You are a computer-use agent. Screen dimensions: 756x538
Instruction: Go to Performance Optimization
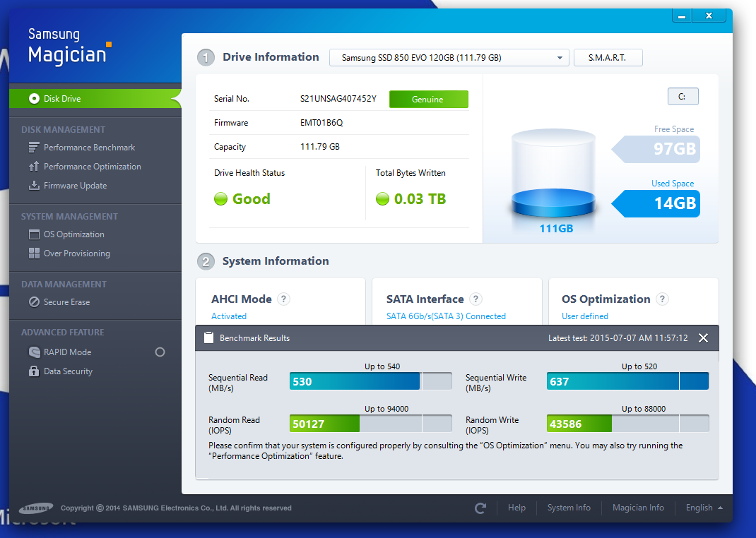[93, 167]
